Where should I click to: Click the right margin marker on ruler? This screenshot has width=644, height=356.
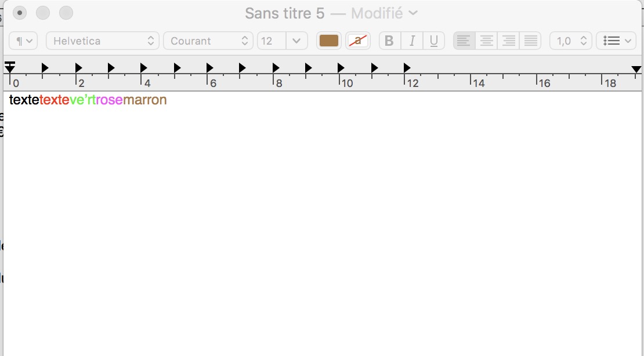(x=636, y=70)
